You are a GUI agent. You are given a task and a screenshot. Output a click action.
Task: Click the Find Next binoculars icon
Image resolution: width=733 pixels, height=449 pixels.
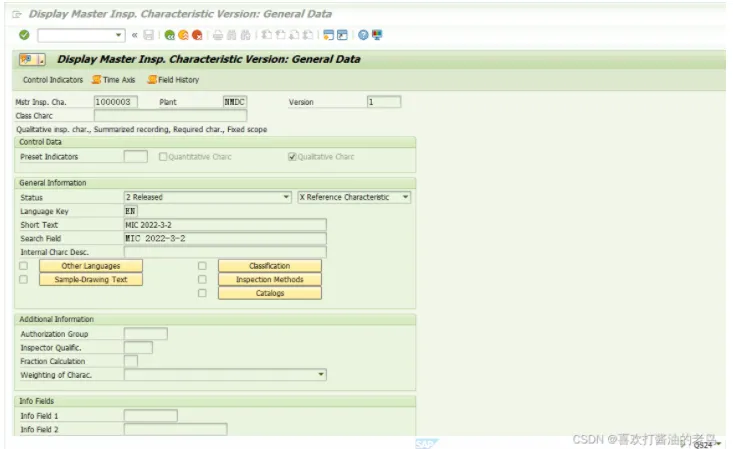tap(245, 35)
